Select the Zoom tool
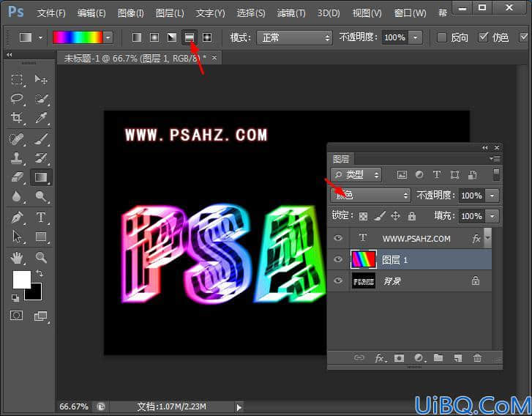 (x=41, y=258)
